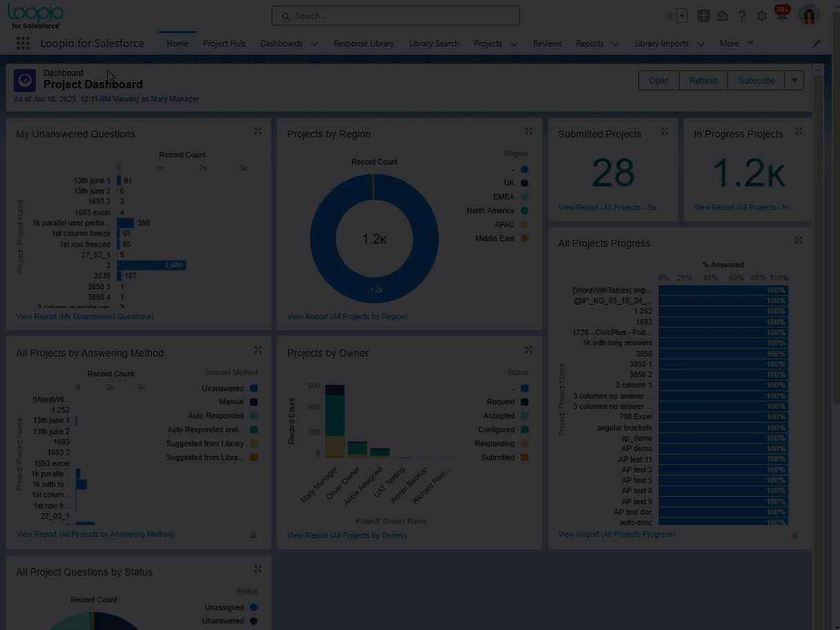Click the Library Imports tab
The image size is (840, 630).
(661, 44)
